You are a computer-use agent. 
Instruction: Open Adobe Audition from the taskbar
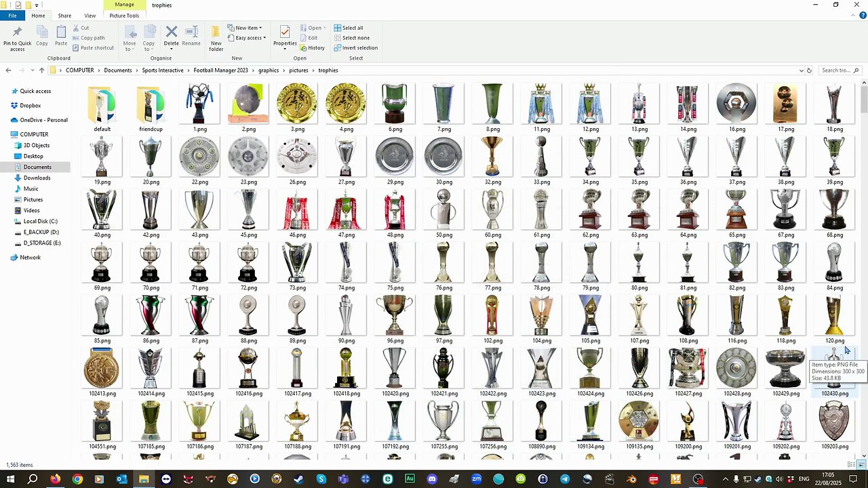(x=410, y=479)
